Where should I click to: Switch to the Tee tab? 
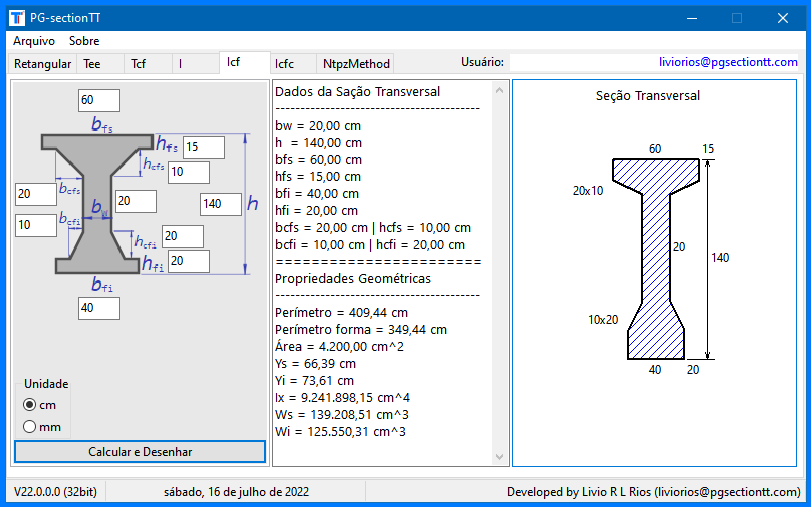click(100, 64)
